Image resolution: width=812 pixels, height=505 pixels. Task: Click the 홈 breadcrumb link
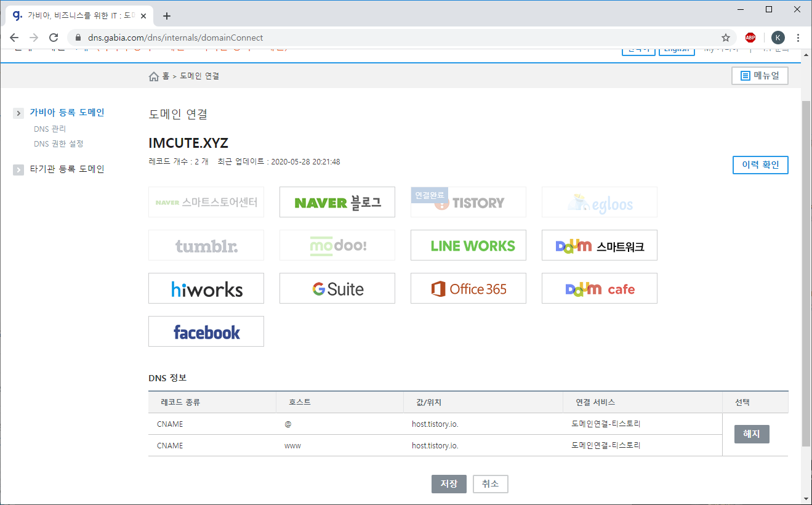coord(166,76)
